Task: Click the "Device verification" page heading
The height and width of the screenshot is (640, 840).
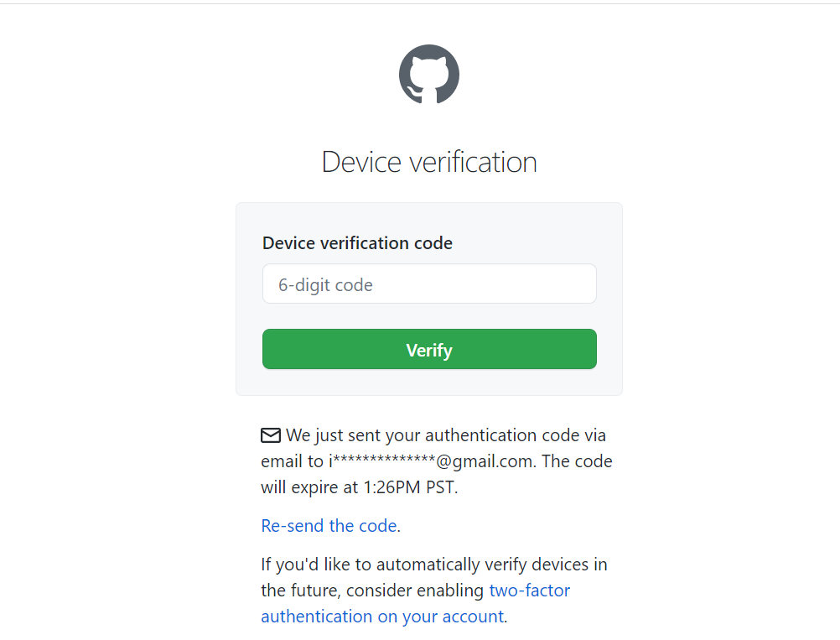Action: 429,162
